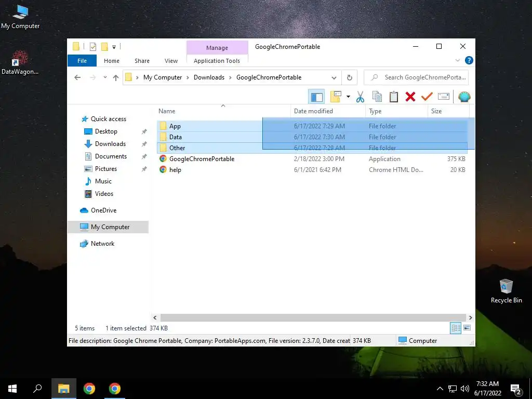The width and height of the screenshot is (532, 399).
Task: Sort by the Size column header
Action: click(x=448, y=111)
